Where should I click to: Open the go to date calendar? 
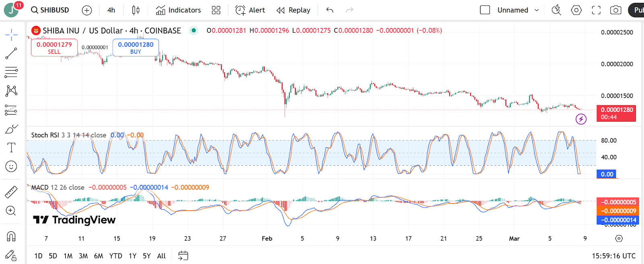[x=183, y=256]
